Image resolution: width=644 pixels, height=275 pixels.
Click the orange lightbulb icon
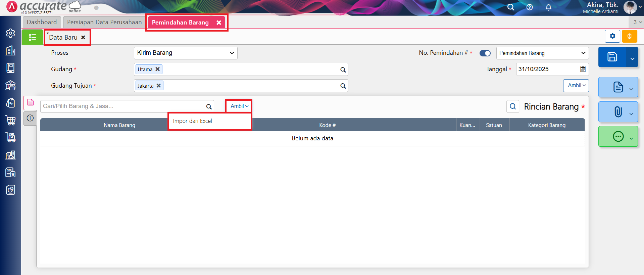(x=629, y=36)
